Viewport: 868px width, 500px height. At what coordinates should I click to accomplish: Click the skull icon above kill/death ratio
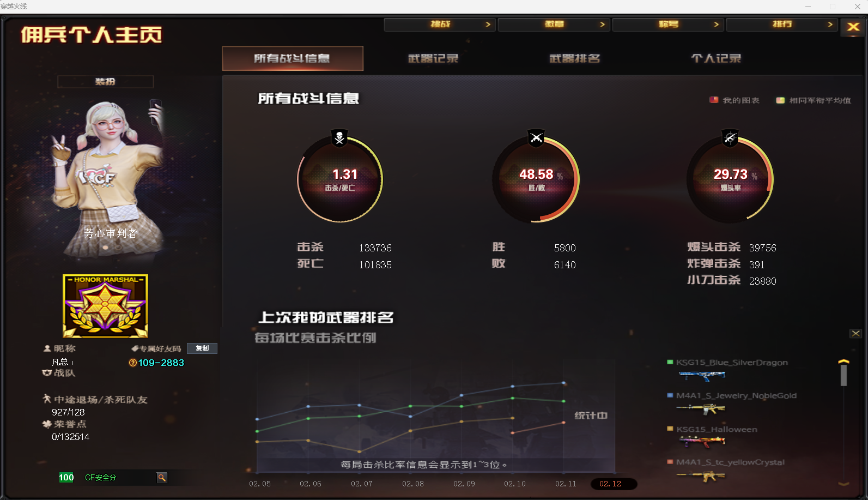[339, 138]
